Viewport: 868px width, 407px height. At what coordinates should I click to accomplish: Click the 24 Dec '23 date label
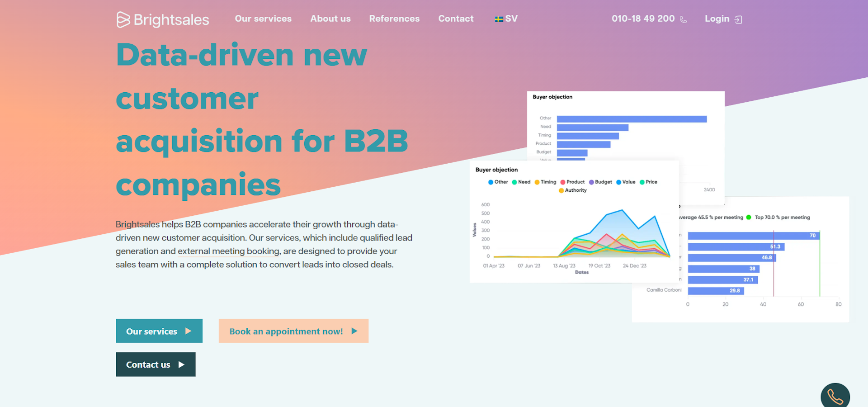coord(634,266)
